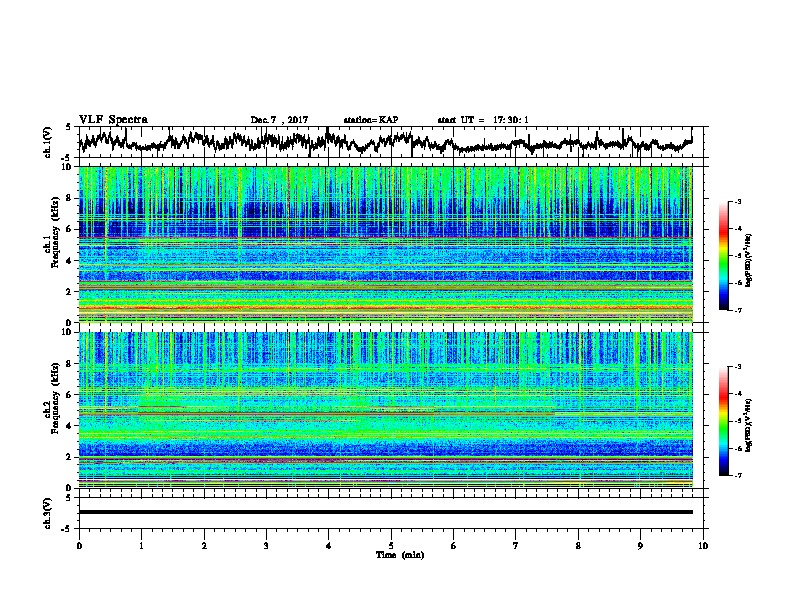Click time axis tick label "8"

[x=578, y=546]
